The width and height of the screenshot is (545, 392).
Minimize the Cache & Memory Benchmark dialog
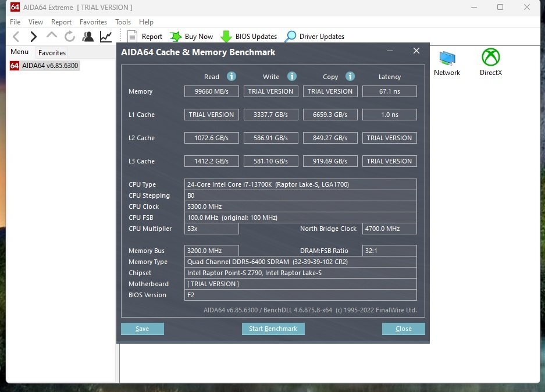point(390,51)
